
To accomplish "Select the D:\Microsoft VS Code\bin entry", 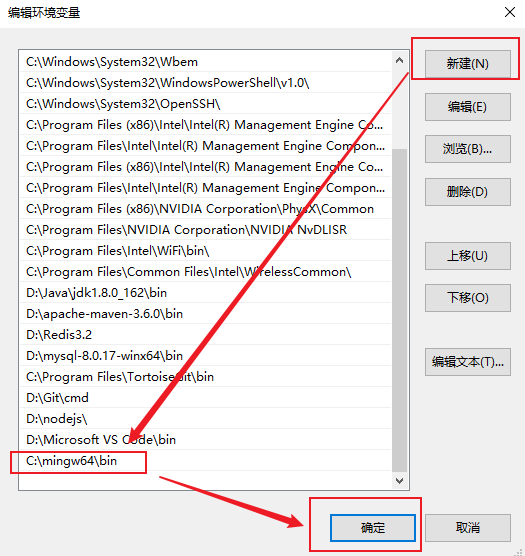I will click(206, 440).
